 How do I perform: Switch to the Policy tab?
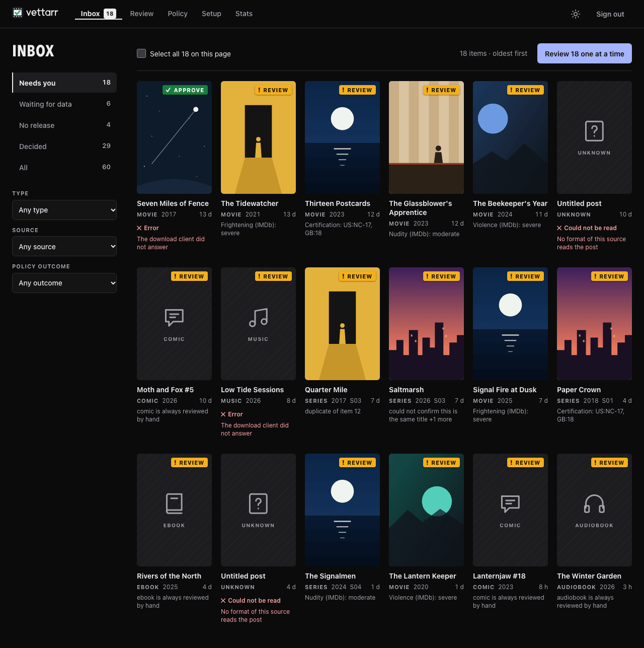(x=178, y=14)
